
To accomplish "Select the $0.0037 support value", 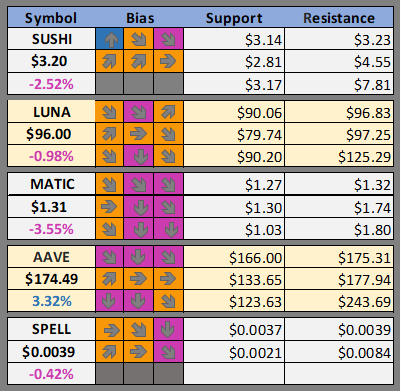I will click(255, 330).
